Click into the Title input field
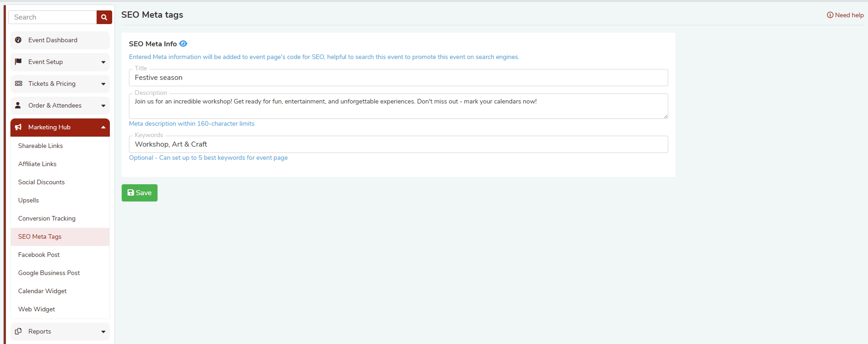The width and height of the screenshot is (868, 344). pyautogui.click(x=398, y=78)
